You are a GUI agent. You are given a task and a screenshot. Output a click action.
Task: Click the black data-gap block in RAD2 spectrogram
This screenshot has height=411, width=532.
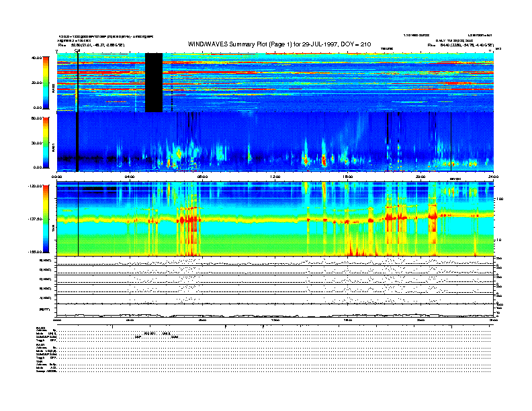154,83
